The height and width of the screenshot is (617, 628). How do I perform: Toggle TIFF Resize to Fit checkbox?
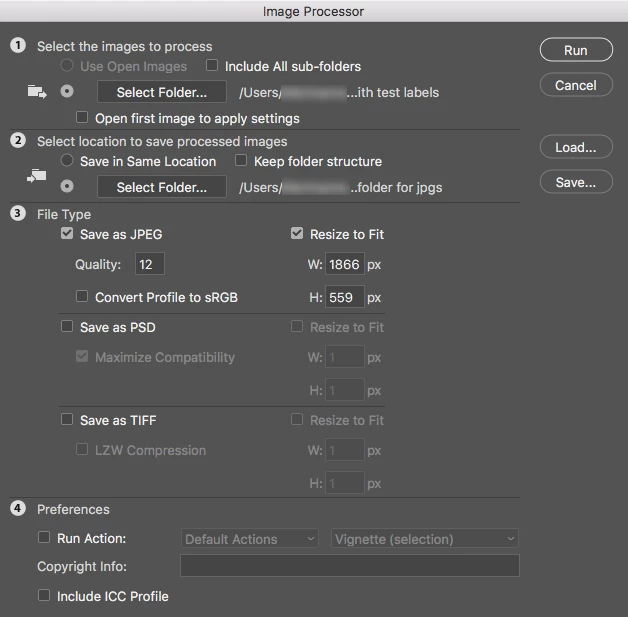[297, 420]
